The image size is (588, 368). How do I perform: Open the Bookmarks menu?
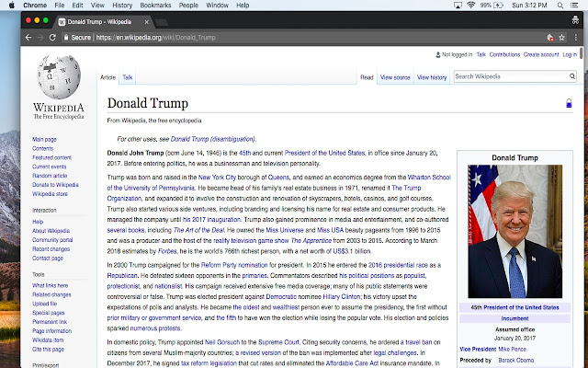tap(155, 6)
